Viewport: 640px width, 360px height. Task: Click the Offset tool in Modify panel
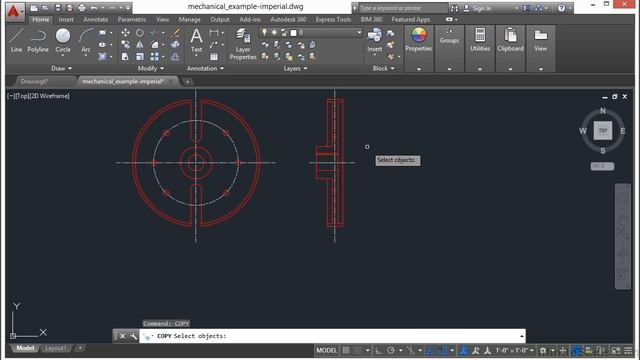[x=175, y=57]
